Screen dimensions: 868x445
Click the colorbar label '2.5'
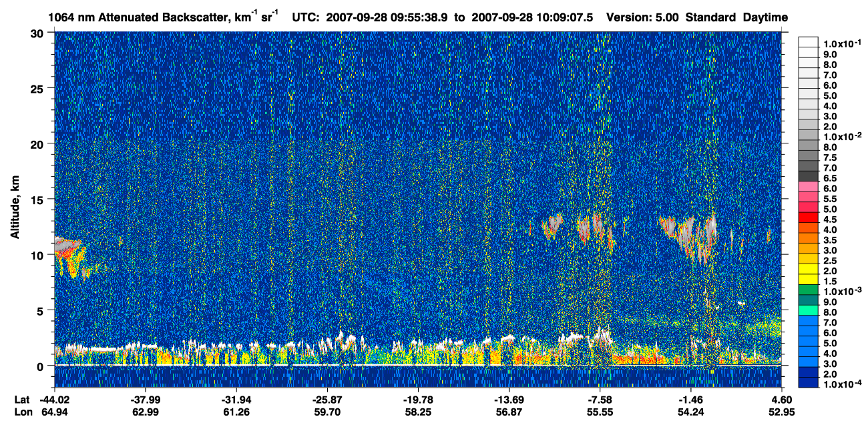(831, 260)
